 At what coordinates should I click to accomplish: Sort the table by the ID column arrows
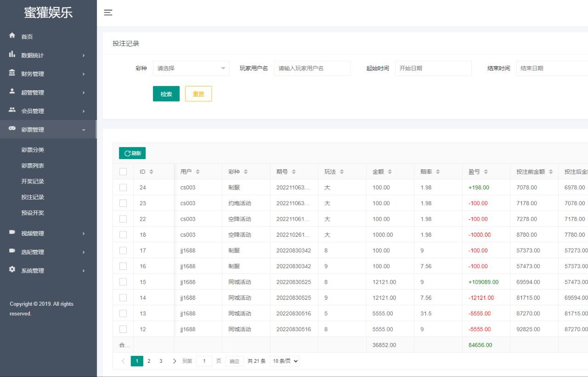[151, 172]
